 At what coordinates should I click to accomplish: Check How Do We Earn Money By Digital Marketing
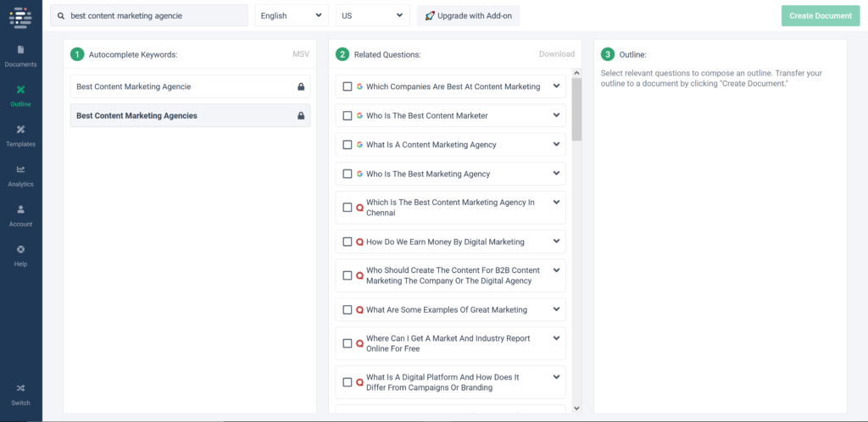(347, 242)
